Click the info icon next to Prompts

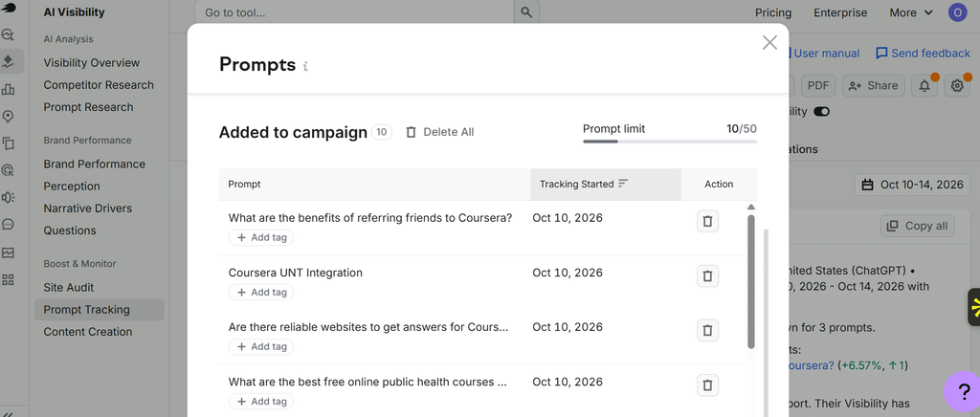click(305, 66)
